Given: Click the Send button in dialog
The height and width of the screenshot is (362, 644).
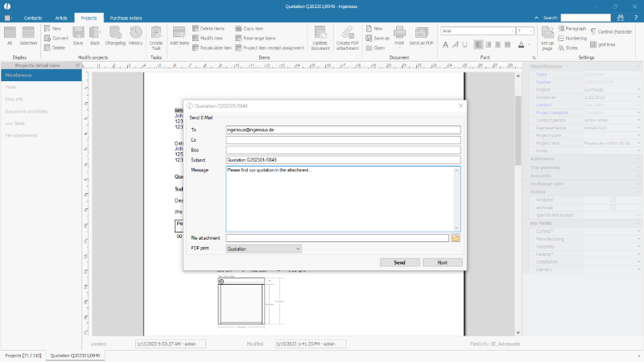Looking at the screenshot, I should point(399,262).
